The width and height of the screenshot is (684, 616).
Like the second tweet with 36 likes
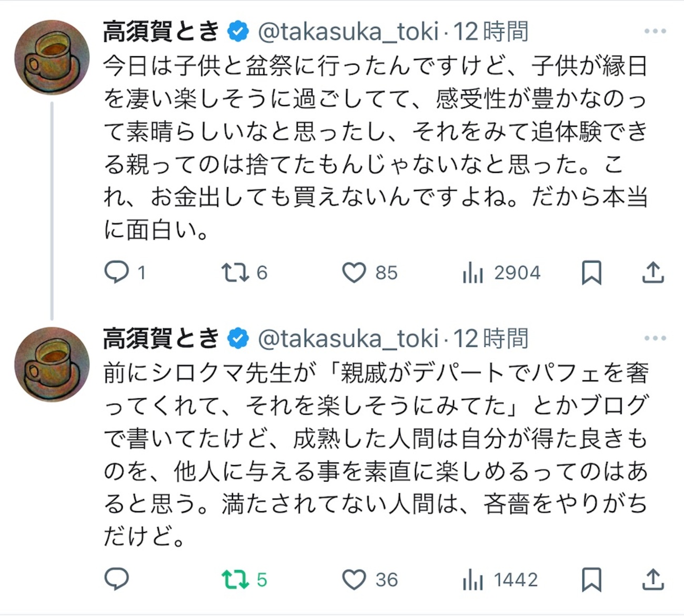coord(354,580)
